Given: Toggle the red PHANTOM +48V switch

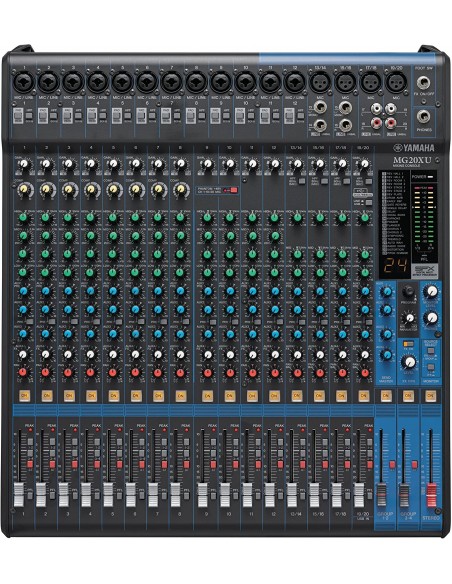Looking at the screenshot, I should tap(233, 190).
